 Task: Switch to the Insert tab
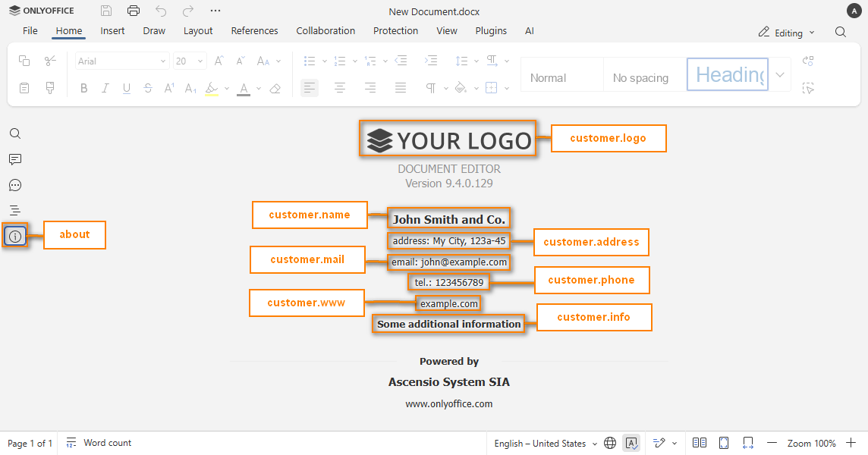(x=112, y=31)
